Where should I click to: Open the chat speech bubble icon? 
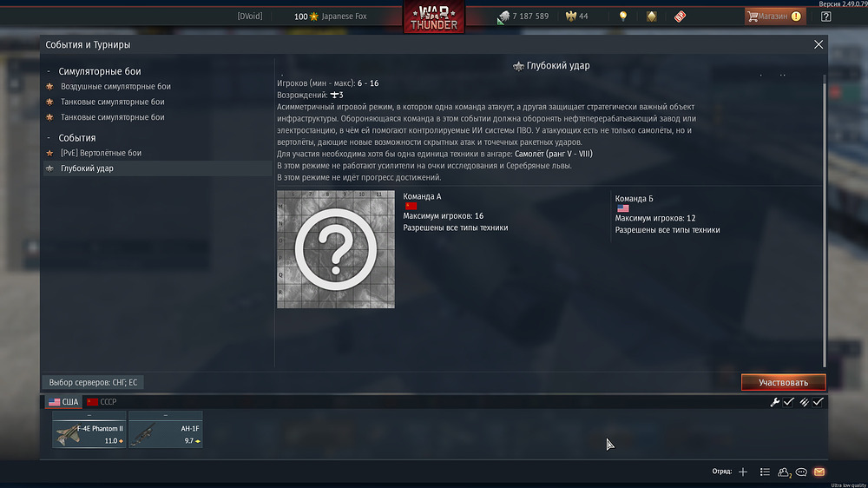pos(801,472)
